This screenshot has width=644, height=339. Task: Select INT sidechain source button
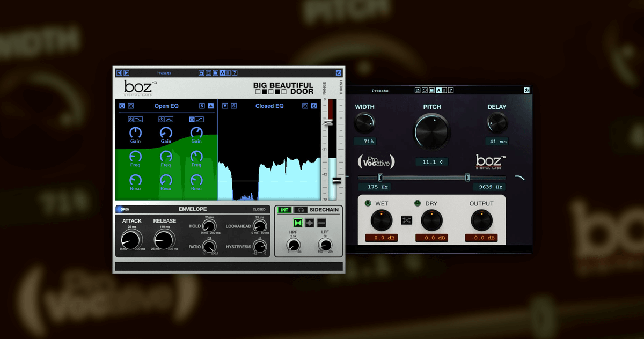click(x=284, y=210)
